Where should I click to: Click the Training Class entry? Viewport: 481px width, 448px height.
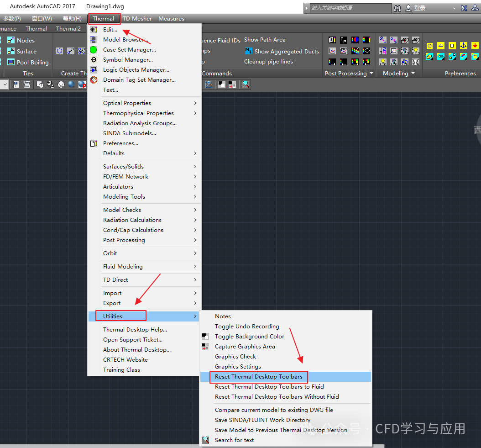pos(121,370)
